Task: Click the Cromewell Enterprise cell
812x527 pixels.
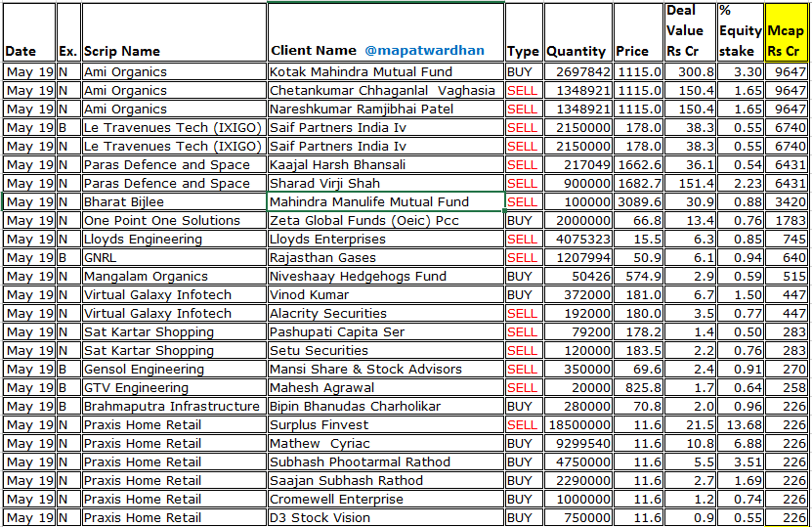Action: 386,499
